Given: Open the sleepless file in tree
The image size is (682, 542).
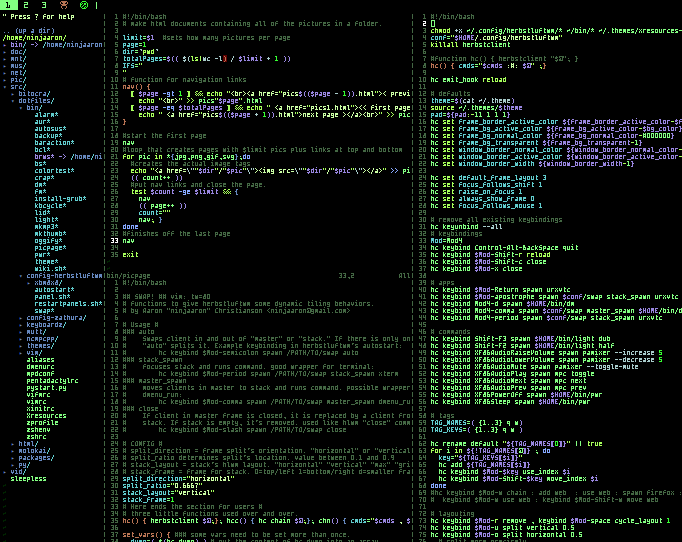Looking at the screenshot, I should pos(27,479).
